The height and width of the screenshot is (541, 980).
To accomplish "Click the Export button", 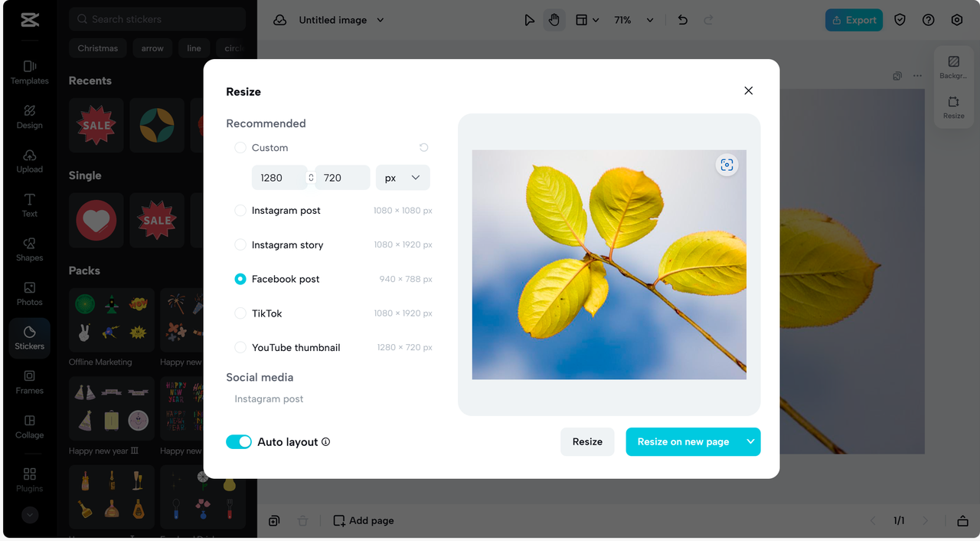I will point(854,20).
